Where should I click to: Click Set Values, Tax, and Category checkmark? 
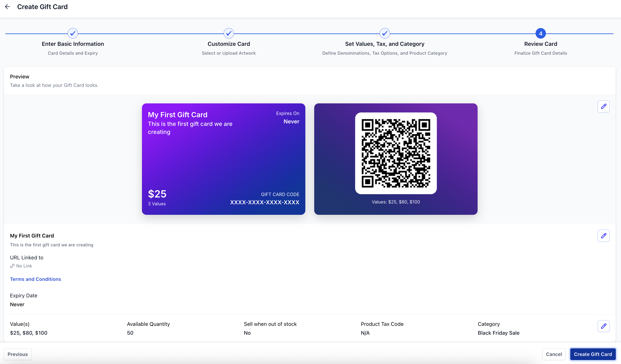[384, 33]
